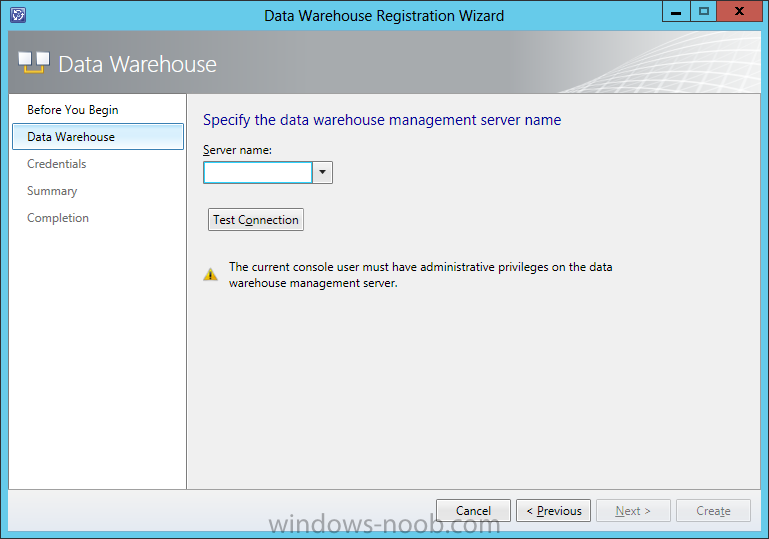Click the Create button
This screenshot has width=769, height=539.
[713, 511]
